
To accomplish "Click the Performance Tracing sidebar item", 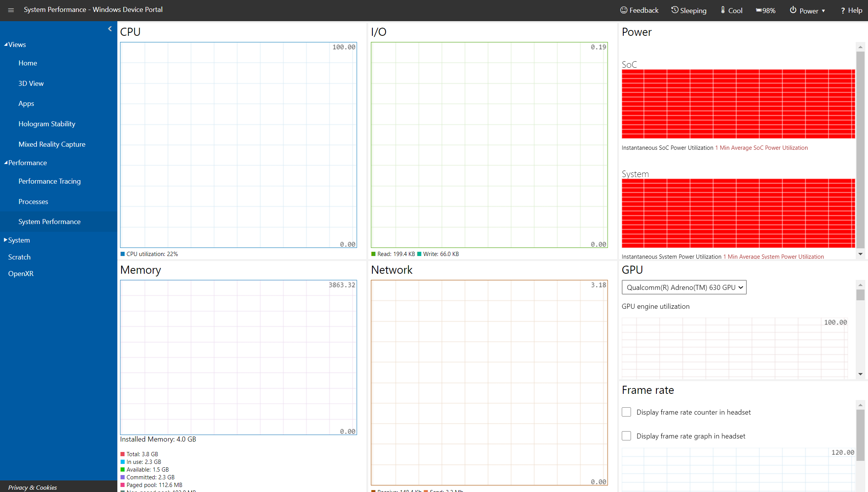I will click(x=50, y=181).
